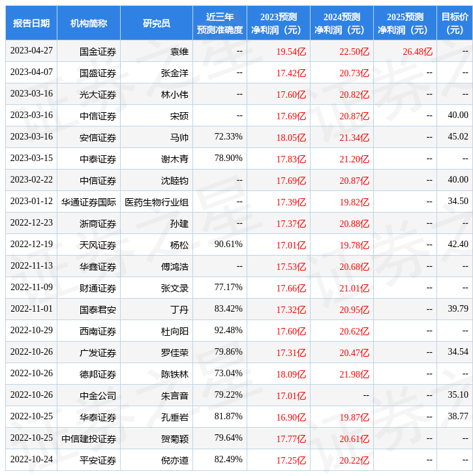This screenshot has width=473, height=476.
Task: Click the 19.54亿 forecast value
Action: (x=291, y=52)
